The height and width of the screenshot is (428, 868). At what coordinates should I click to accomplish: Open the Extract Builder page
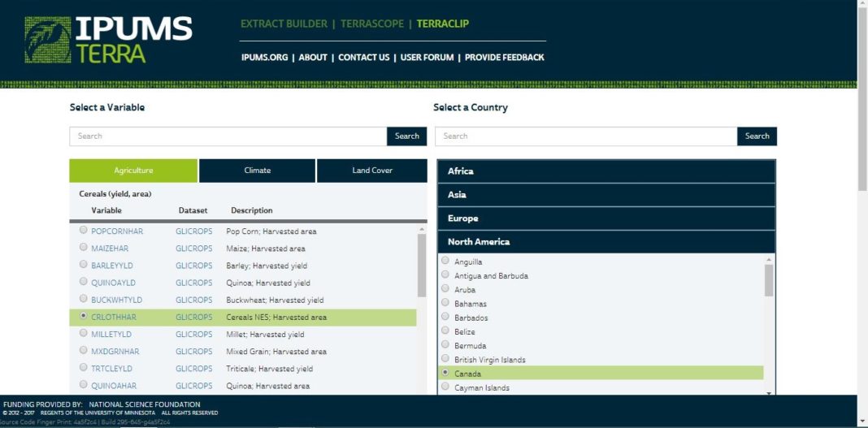(284, 24)
